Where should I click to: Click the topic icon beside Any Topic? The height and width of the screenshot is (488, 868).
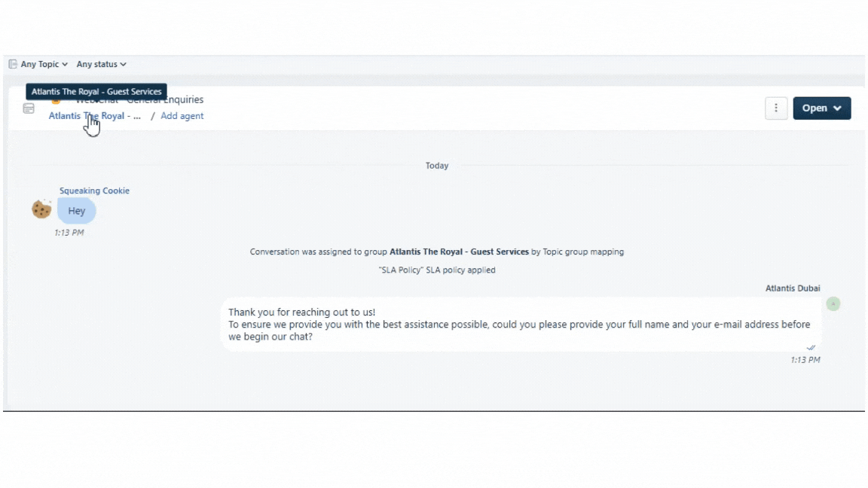(13, 64)
